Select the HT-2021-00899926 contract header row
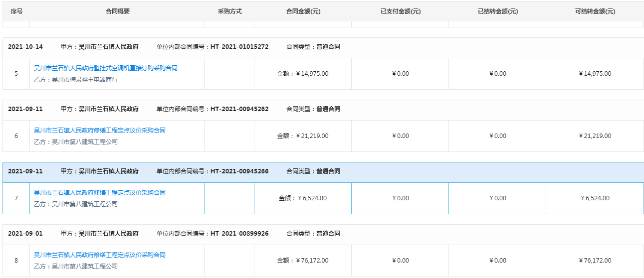This screenshot has width=644, height=278. (x=323, y=234)
